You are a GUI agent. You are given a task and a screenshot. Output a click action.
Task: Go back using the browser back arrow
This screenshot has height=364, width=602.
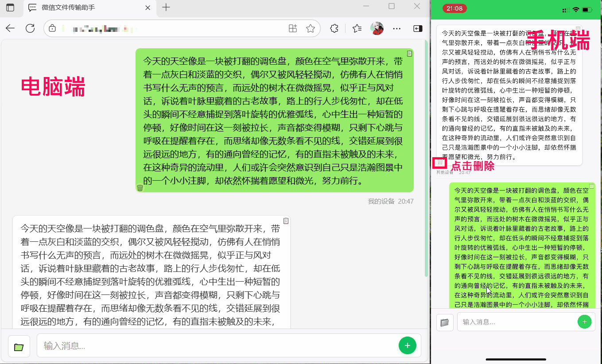(x=10, y=29)
